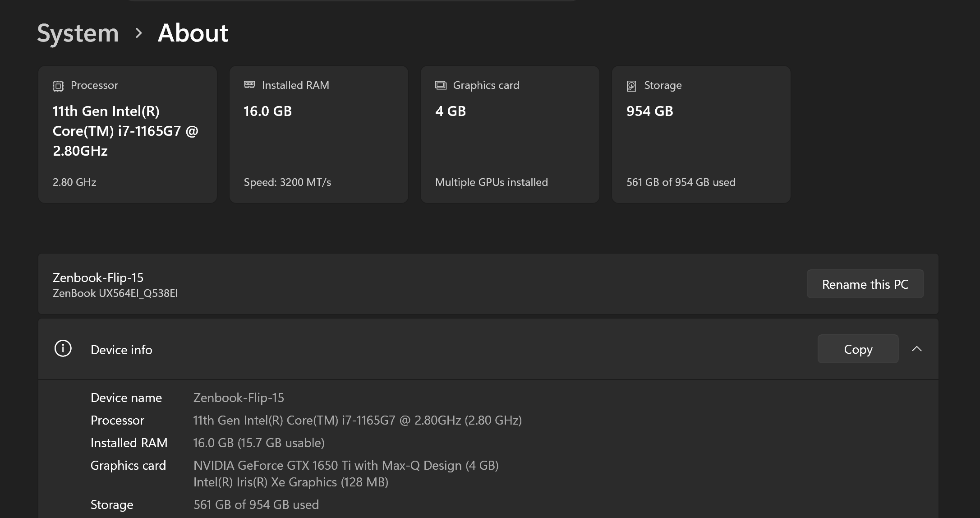Select the "2.80 GHz" text in Processor card
Image resolution: width=980 pixels, height=518 pixels.
pos(74,182)
